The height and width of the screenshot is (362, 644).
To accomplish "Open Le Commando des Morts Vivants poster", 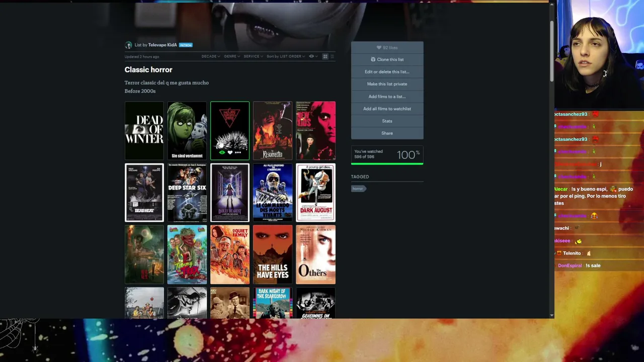I will click(273, 193).
